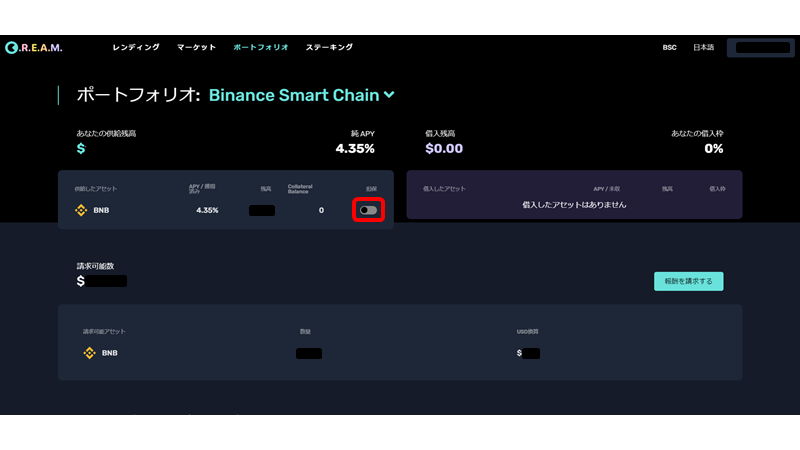Open the BSC network selector
Screen dimensions: 800x450
669,47
